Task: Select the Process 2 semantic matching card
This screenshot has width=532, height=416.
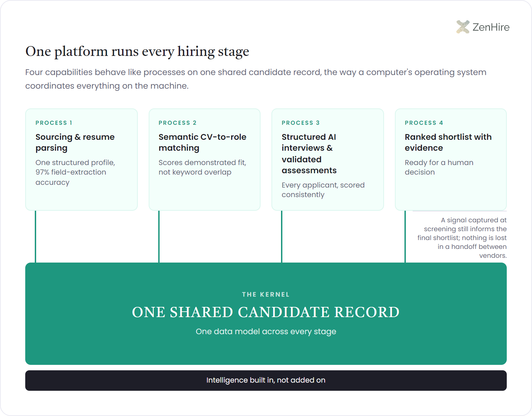Action: [205, 160]
